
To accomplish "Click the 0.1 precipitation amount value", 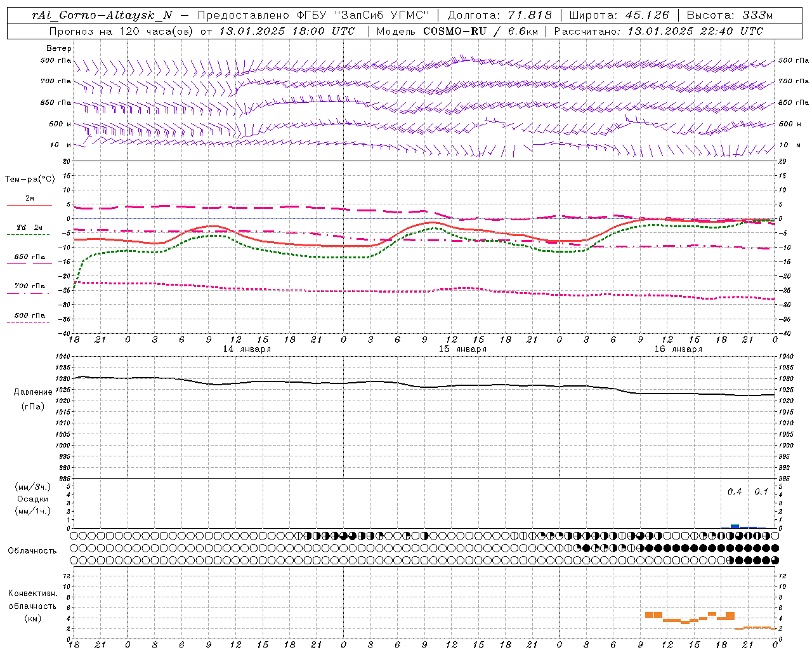I will point(761,491).
